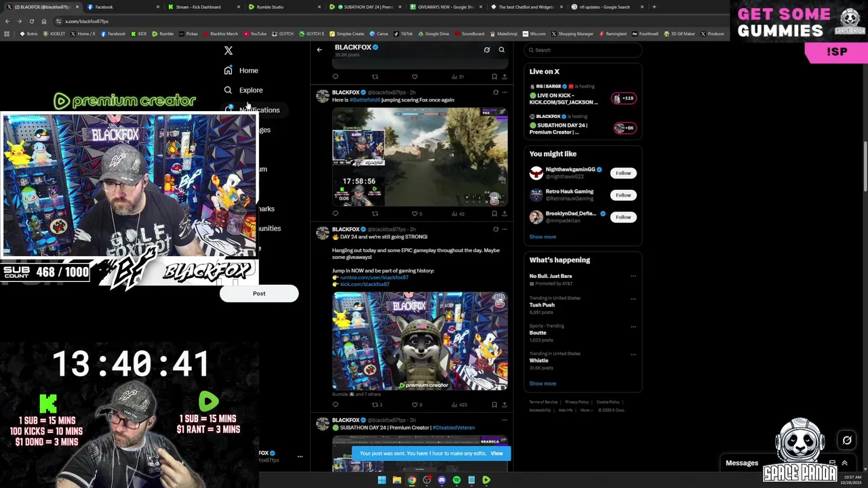The height and width of the screenshot is (488, 868).
Task: Play the Battlefield6 video thumbnail
Action: (x=420, y=157)
